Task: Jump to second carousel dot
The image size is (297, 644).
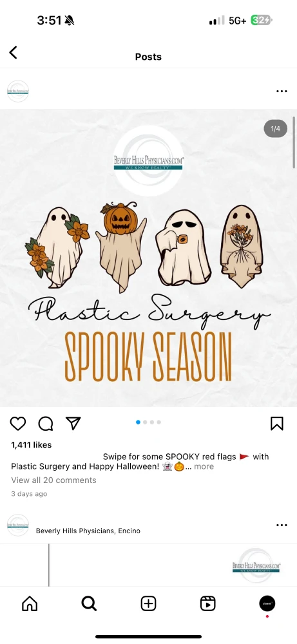Action: pyautogui.click(x=145, y=422)
